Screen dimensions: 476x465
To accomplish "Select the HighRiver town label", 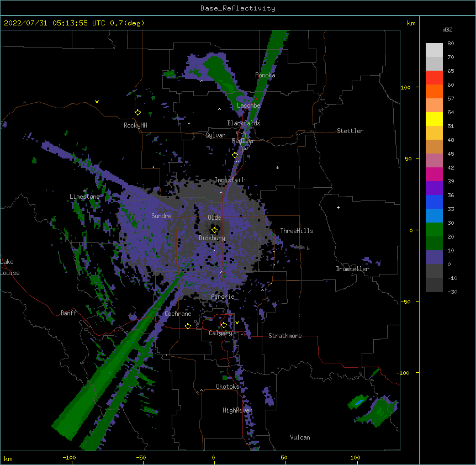I will [237, 410].
